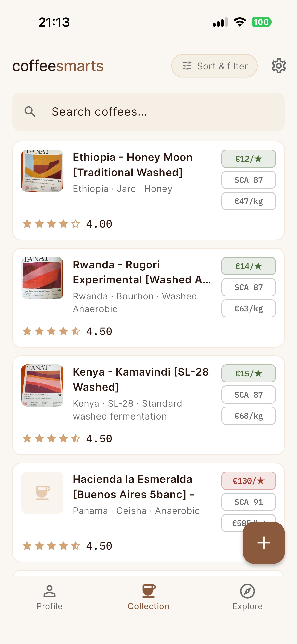This screenshot has height=644, width=297.
Task: Select the Collection coffee cup icon
Action: tap(149, 591)
